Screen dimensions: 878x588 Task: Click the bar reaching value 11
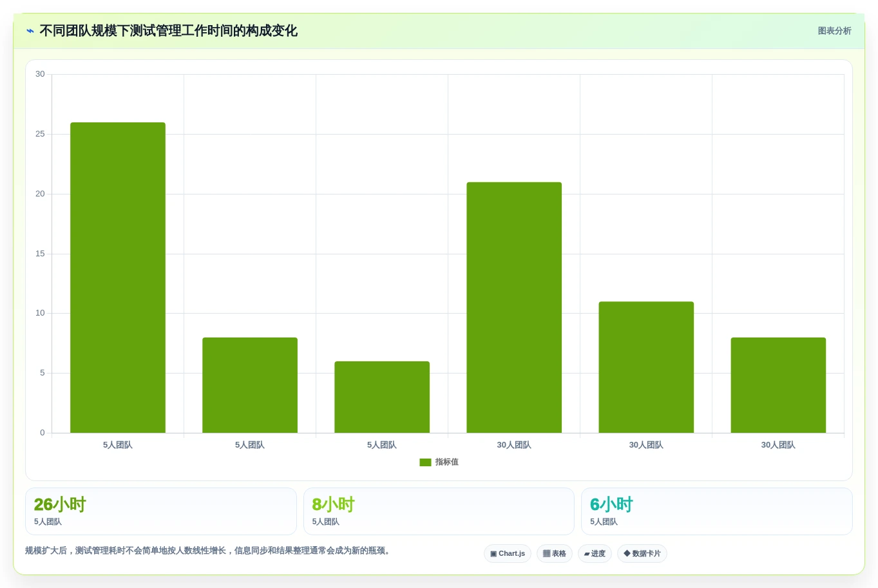click(646, 367)
